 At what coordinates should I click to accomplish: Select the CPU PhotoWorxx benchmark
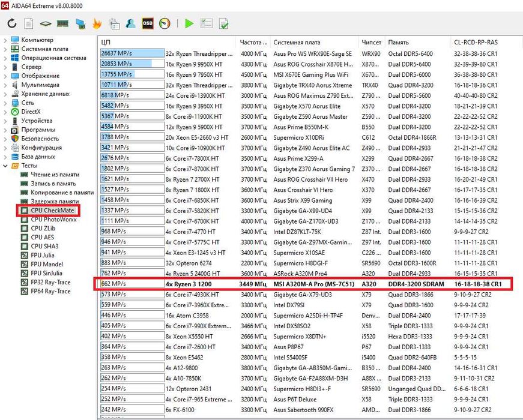[53, 220]
